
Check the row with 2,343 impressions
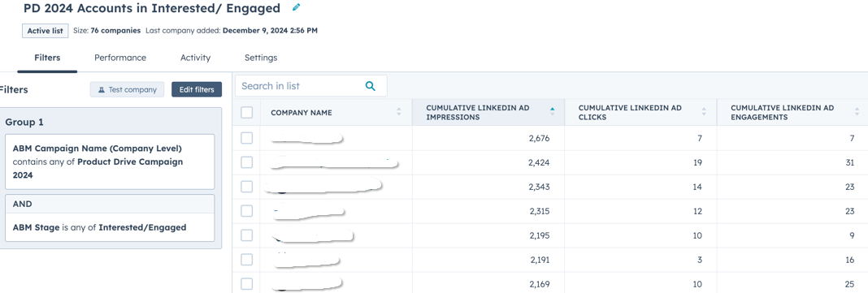247,187
